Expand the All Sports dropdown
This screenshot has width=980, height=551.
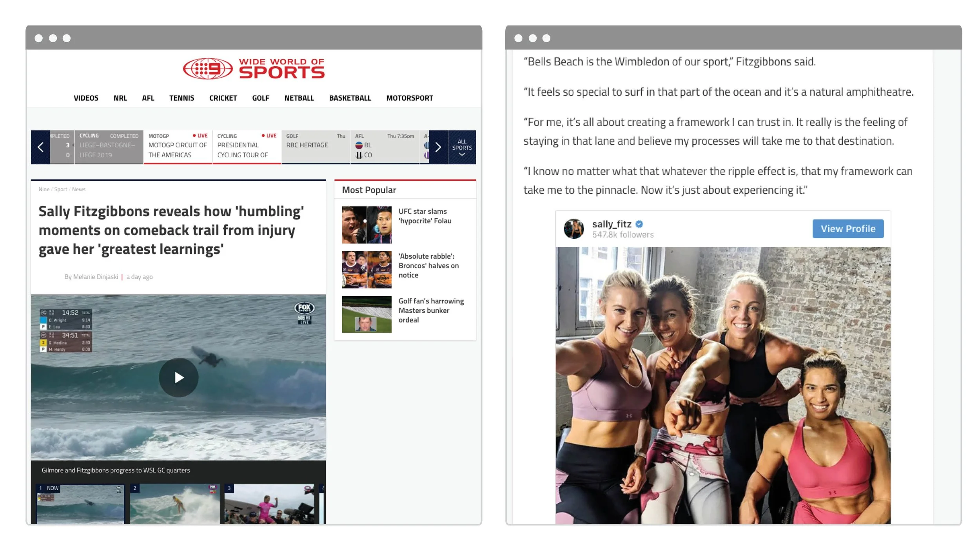pyautogui.click(x=462, y=147)
